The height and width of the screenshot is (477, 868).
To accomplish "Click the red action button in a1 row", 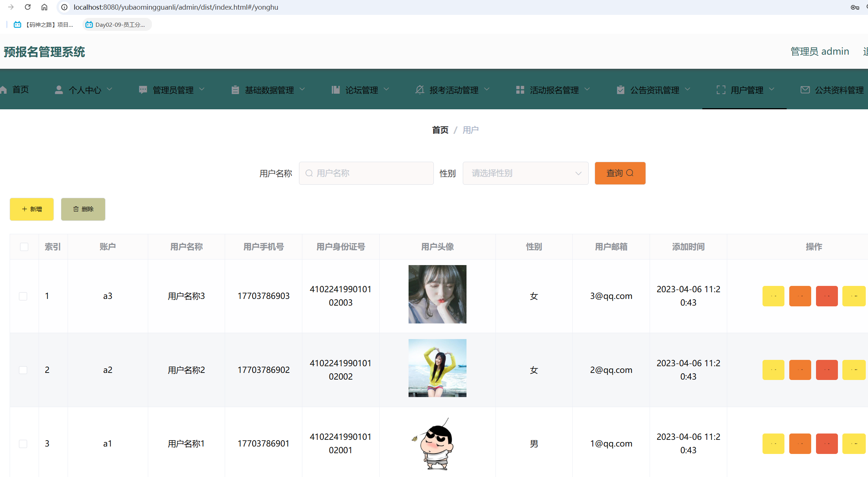I will click(827, 444).
